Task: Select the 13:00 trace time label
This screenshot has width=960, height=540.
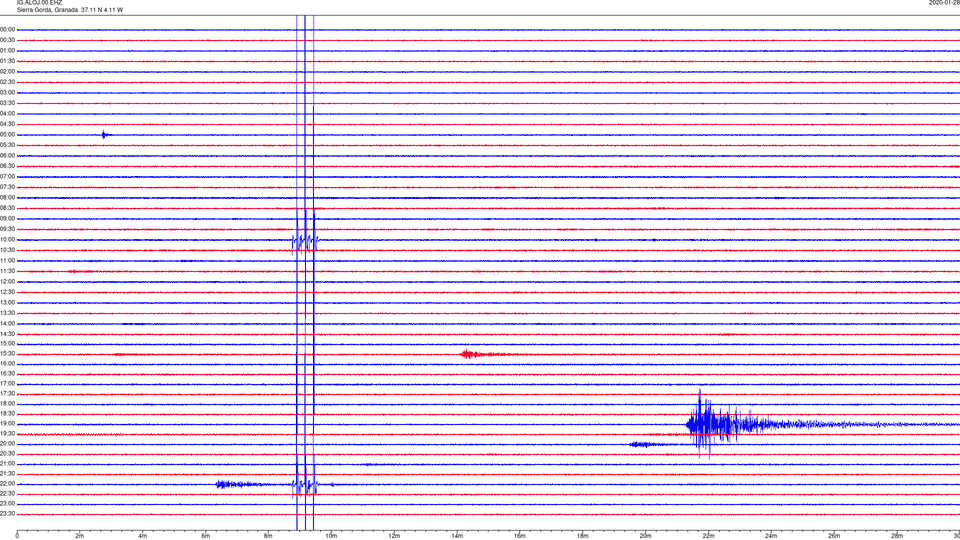Action: (x=7, y=302)
